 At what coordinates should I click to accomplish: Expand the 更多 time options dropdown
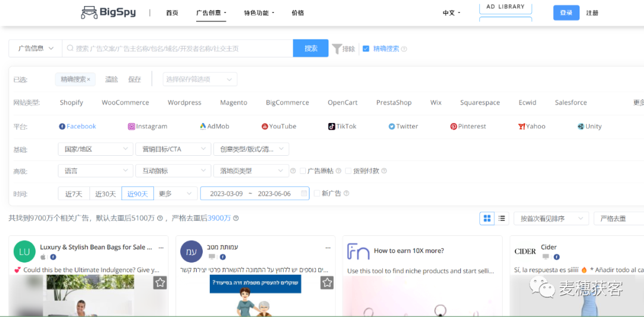[176, 193]
